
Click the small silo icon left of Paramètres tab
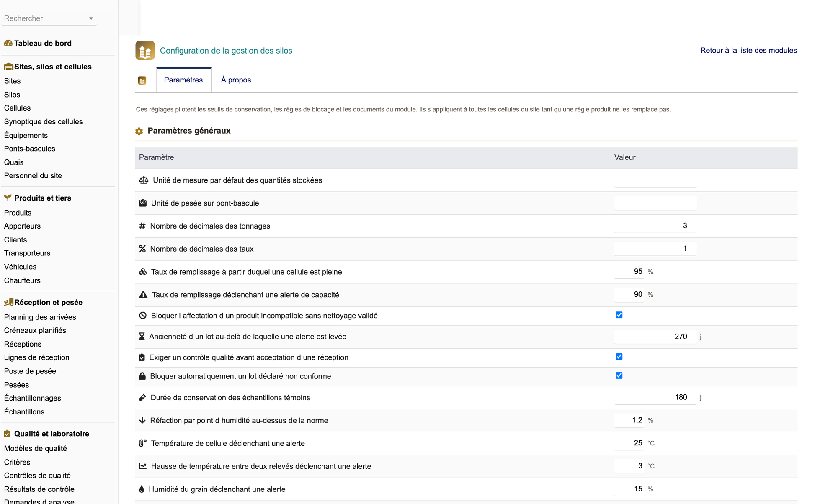(142, 80)
